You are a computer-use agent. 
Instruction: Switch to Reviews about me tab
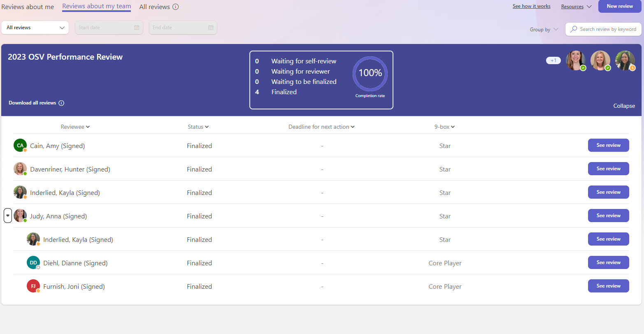(x=28, y=7)
